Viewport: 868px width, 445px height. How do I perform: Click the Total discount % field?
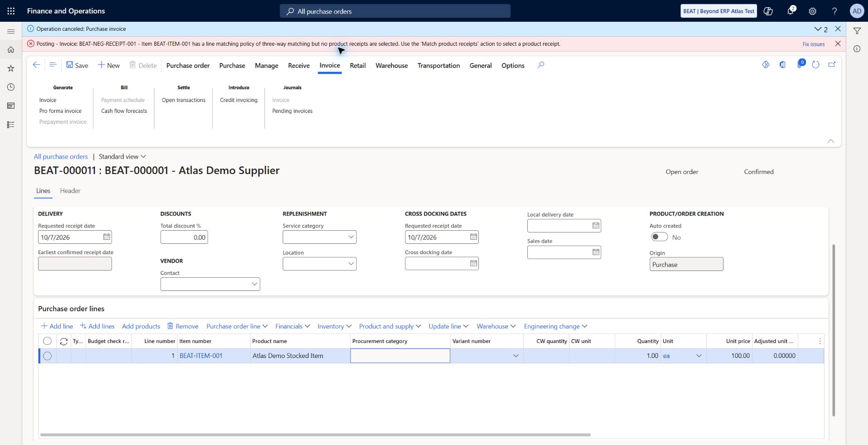point(184,237)
